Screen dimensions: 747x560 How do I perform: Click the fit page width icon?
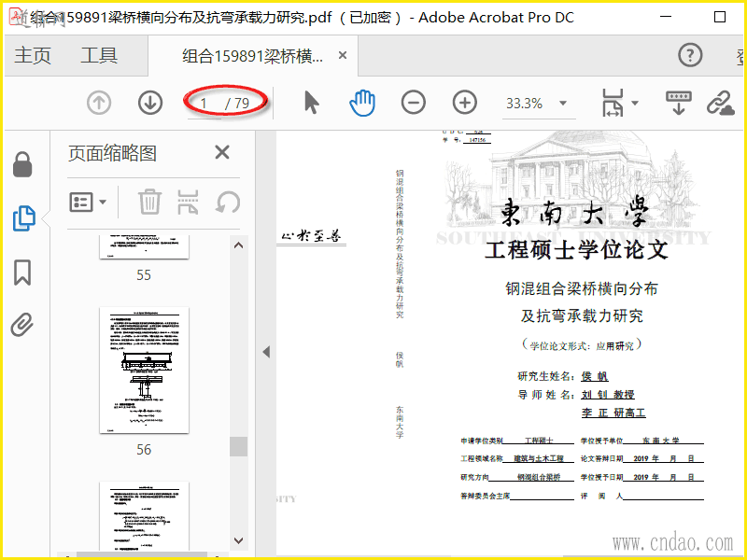pyautogui.click(x=613, y=103)
